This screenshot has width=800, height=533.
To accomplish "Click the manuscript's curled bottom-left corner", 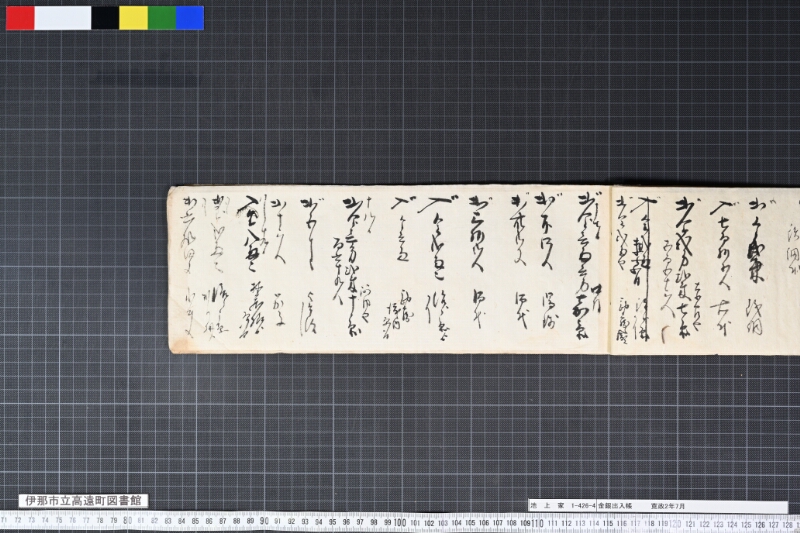I will tap(173, 347).
